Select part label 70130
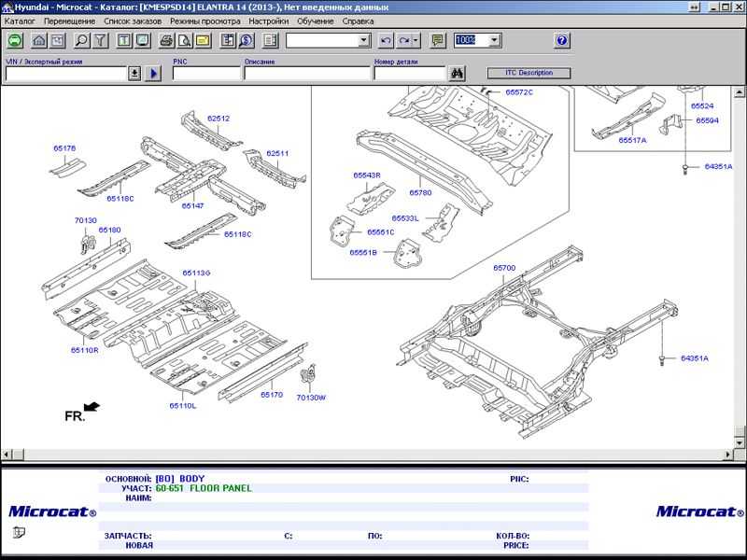The width and height of the screenshot is (747, 560). point(85,220)
